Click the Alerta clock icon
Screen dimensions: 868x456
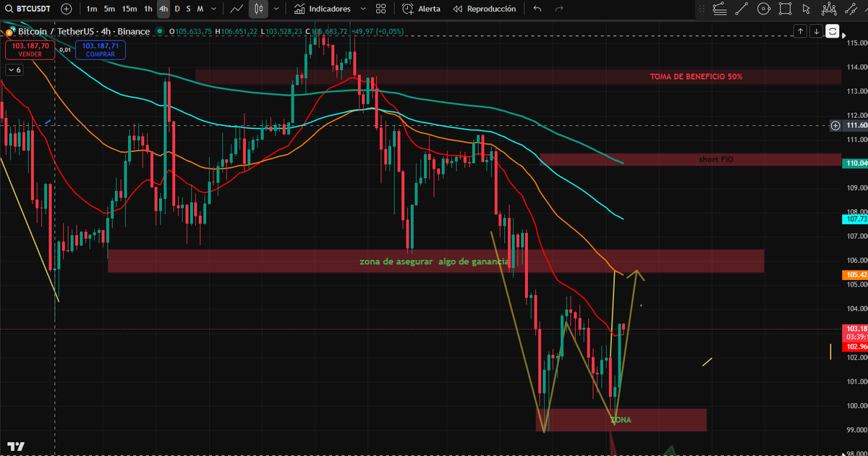click(x=408, y=9)
